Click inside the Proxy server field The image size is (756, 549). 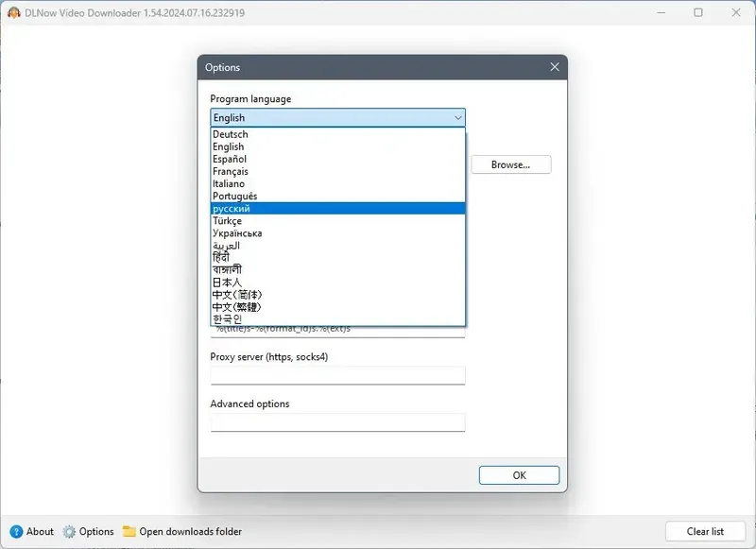336,375
